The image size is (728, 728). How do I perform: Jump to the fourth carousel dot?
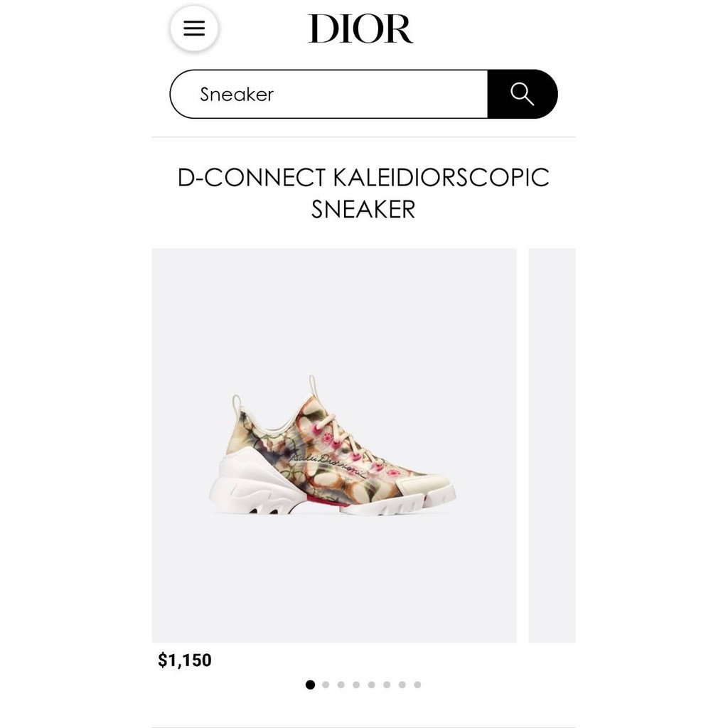[x=356, y=685]
